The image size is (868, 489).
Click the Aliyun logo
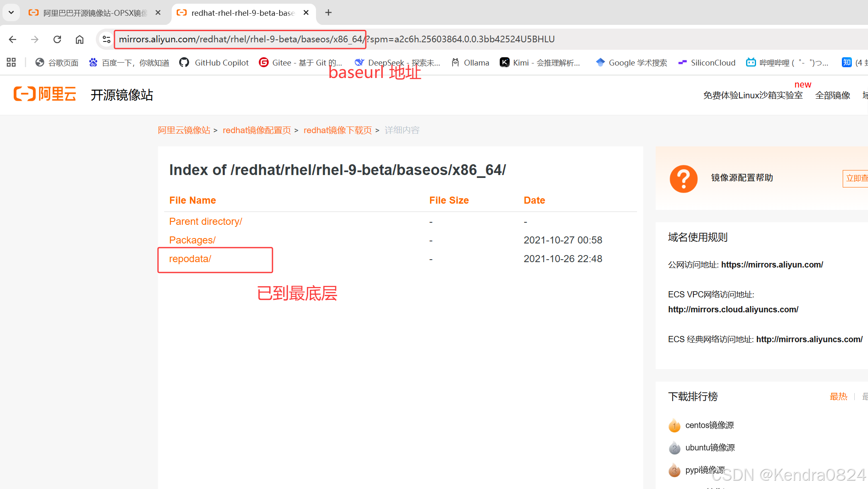[45, 94]
